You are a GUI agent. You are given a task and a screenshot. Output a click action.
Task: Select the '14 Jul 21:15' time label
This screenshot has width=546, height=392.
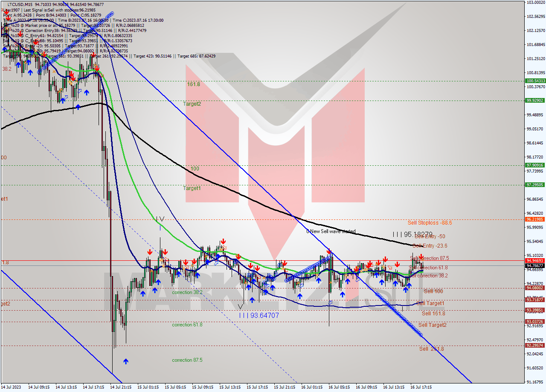(x=122, y=387)
